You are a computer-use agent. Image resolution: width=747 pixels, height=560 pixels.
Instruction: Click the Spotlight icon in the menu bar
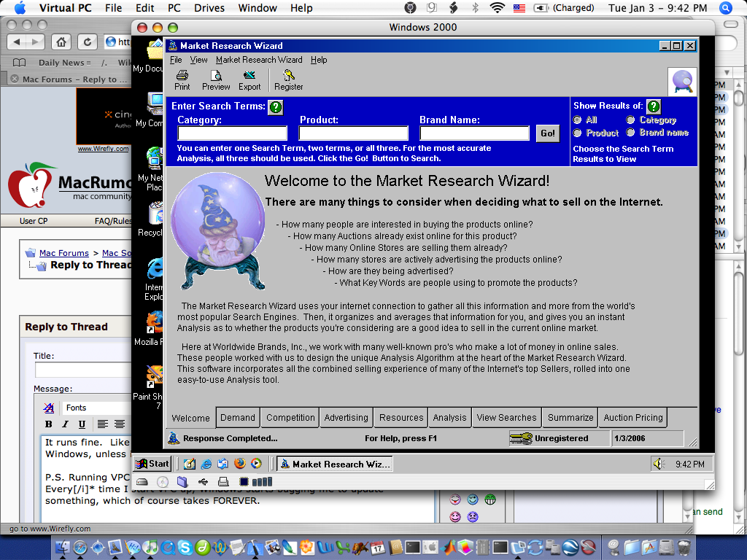point(725,7)
